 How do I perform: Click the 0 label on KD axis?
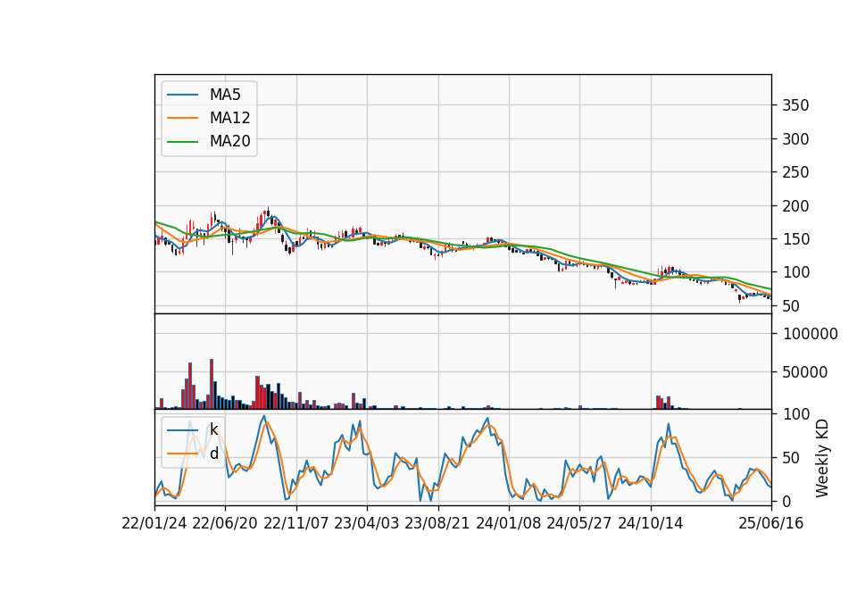pyautogui.click(x=786, y=501)
